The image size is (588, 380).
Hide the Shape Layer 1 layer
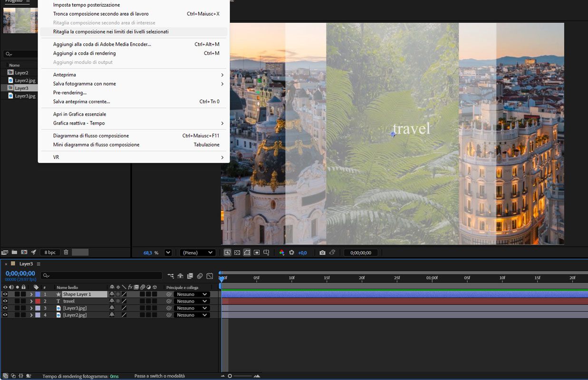[5, 294]
